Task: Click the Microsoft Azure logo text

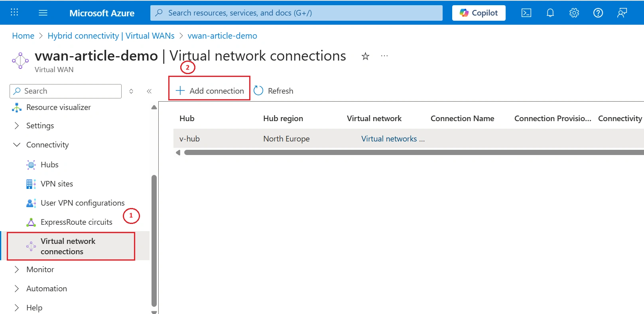Action: (x=102, y=13)
